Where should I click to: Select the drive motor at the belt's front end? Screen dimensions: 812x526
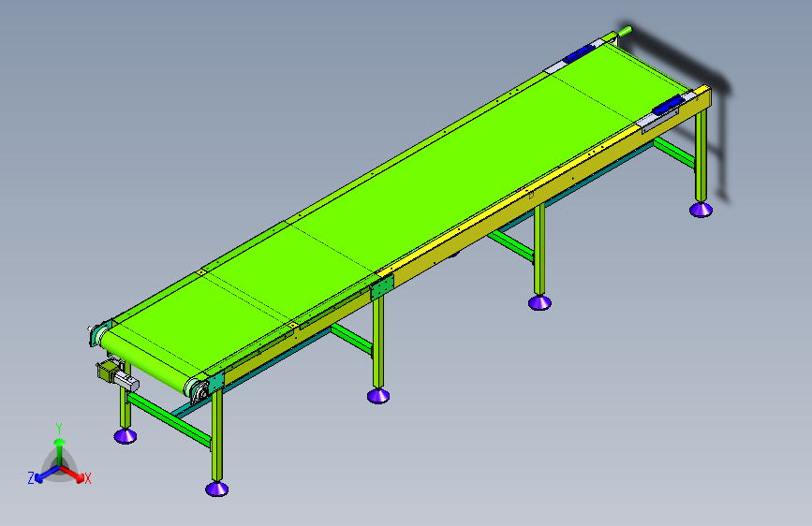coord(117,375)
